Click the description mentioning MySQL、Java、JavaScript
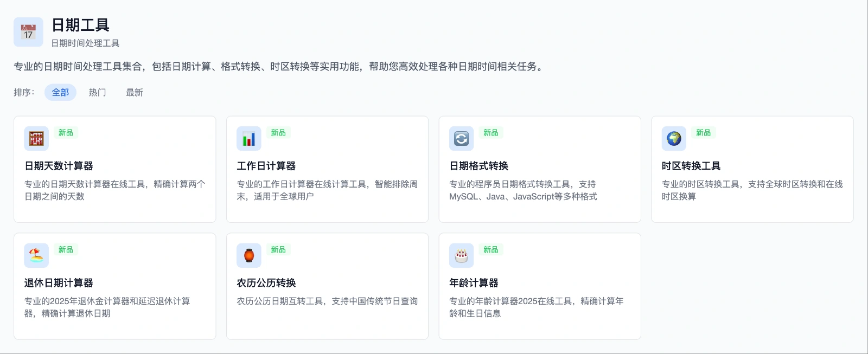The width and height of the screenshot is (868, 354). click(523, 190)
